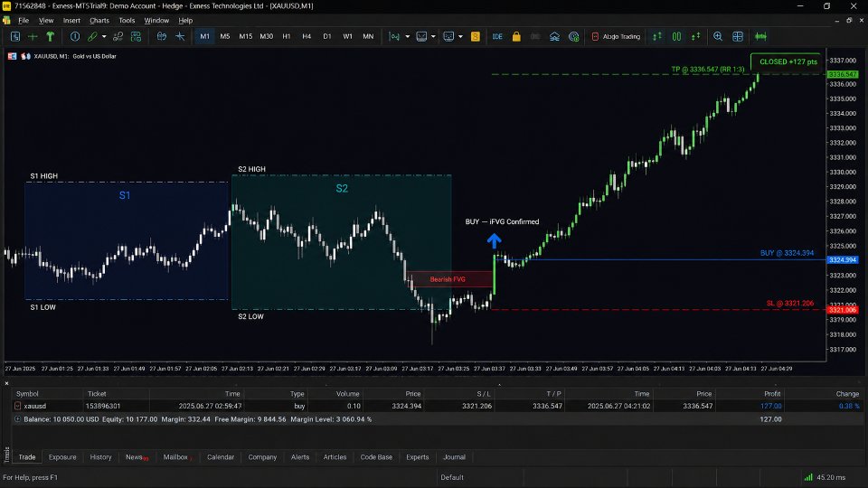Click the chart's red-blue indicator icon
This screenshot has width=868, height=488.
[12, 56]
